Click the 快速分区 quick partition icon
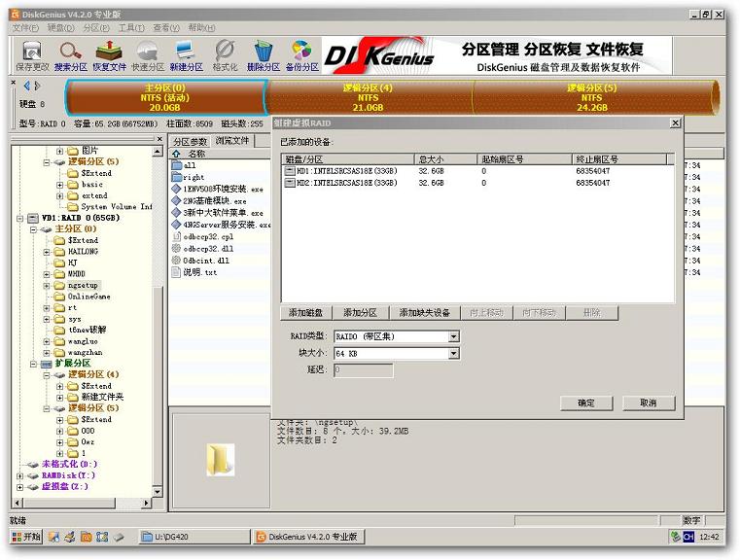The height and width of the screenshot is (560, 740). [148, 55]
